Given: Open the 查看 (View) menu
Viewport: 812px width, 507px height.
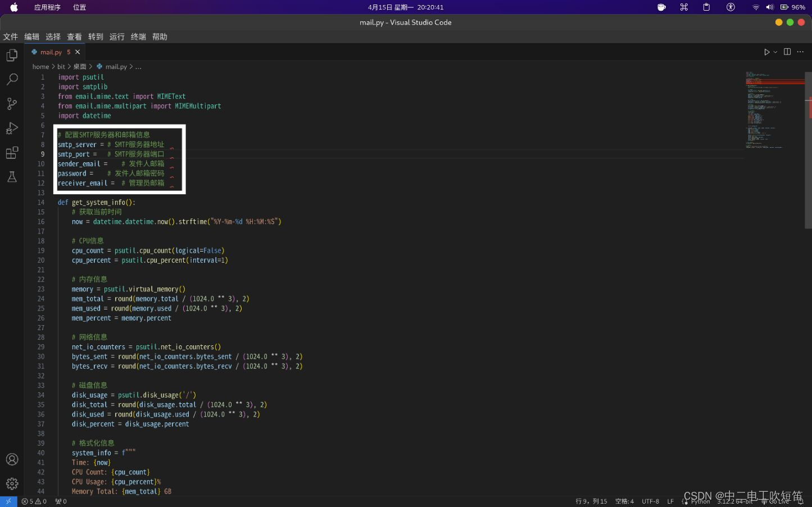Looking at the screenshot, I should coord(74,36).
